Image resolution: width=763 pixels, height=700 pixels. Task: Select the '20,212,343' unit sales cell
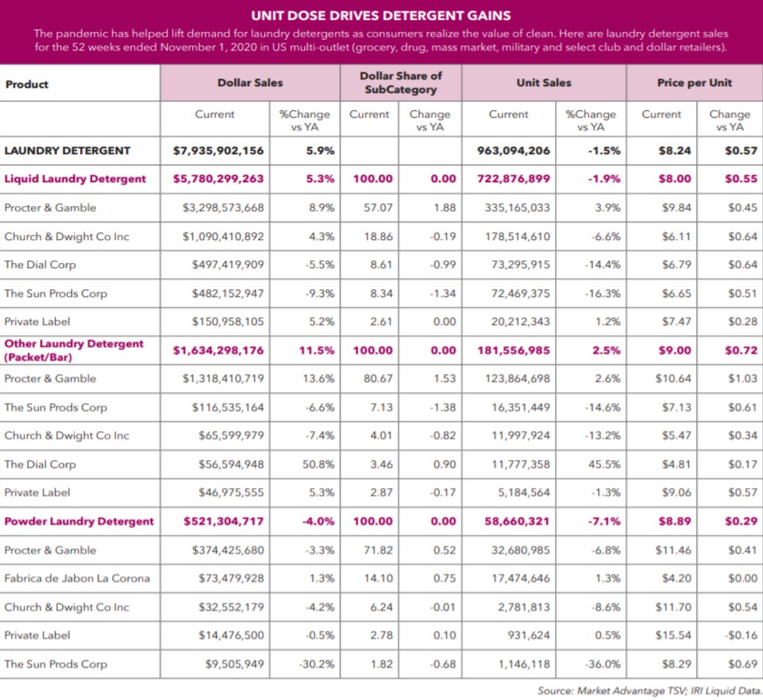tap(520, 321)
